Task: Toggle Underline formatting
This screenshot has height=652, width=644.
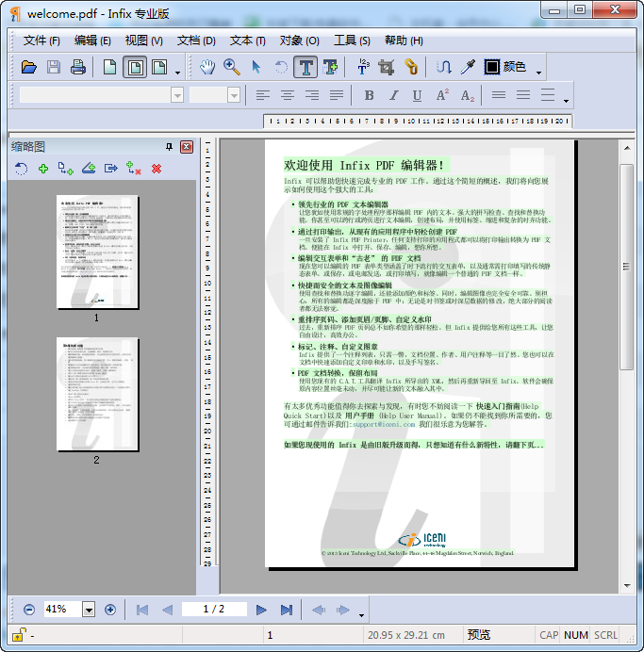Action: pyautogui.click(x=418, y=95)
